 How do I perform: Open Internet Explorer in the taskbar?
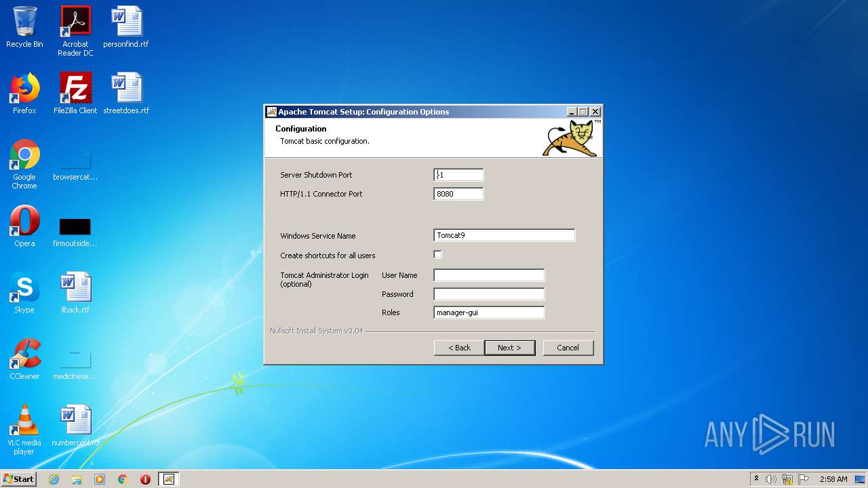54,479
